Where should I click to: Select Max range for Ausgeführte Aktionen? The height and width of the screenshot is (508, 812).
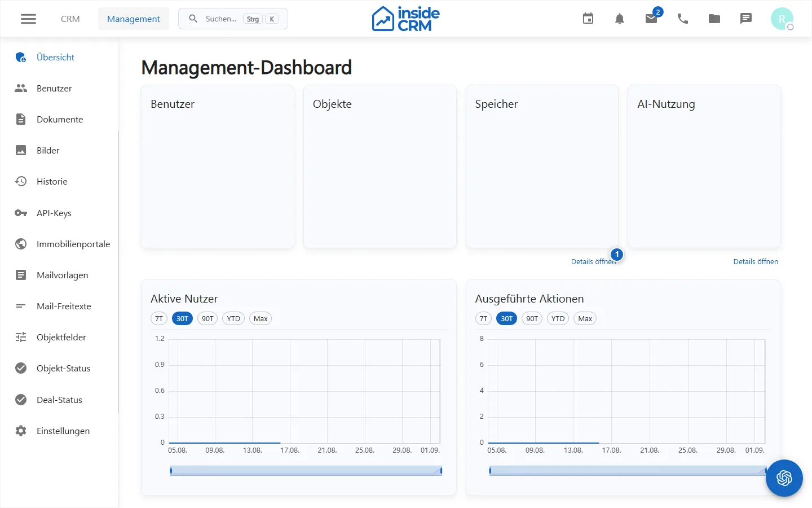coord(585,318)
